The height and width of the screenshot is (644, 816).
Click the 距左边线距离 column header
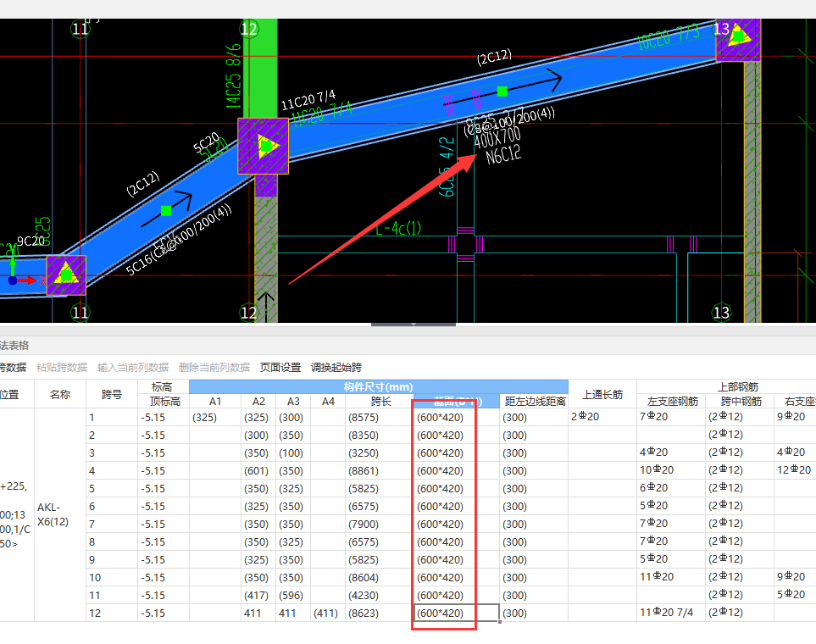pyautogui.click(x=534, y=402)
